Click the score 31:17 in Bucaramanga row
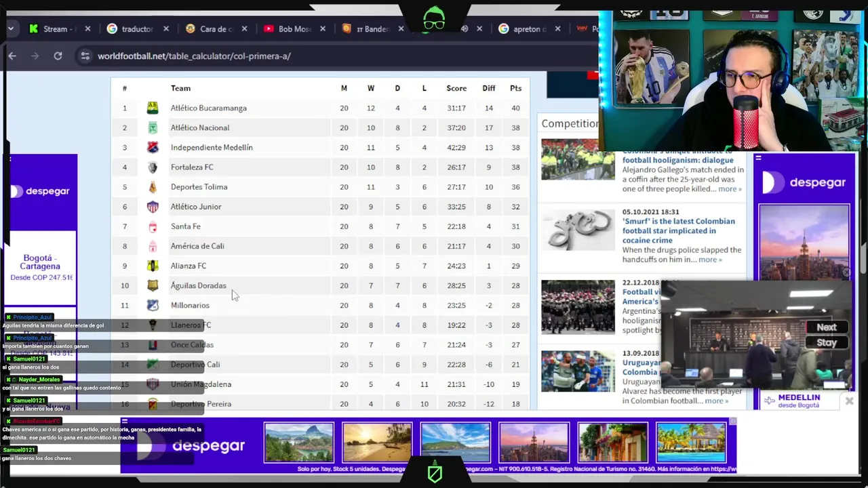 coord(456,108)
